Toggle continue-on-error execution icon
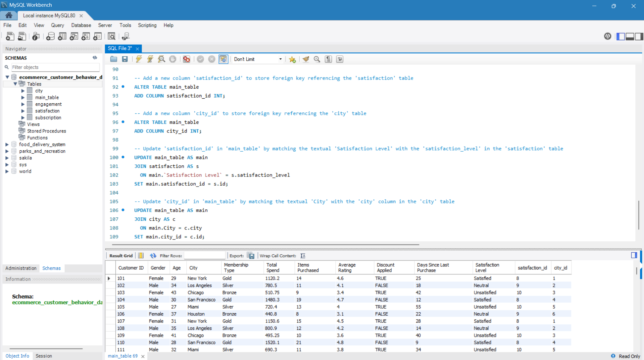 click(187, 59)
